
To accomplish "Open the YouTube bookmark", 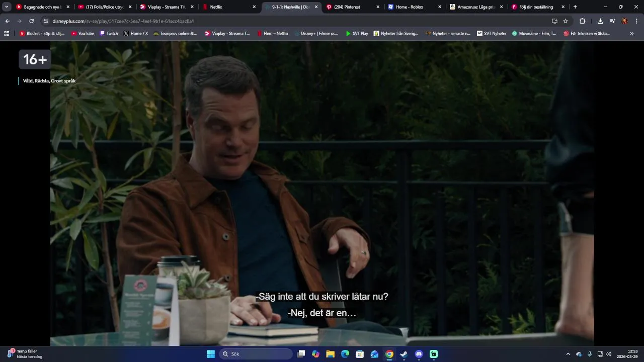I will click(x=83, y=33).
